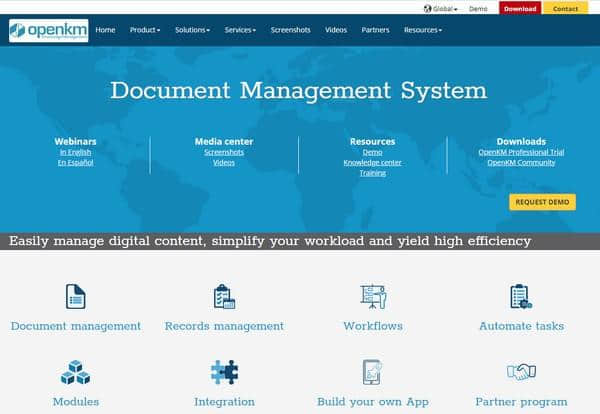Expand the Solutions menu dropdown
Image resolution: width=600 pixels, height=414 pixels.
click(x=192, y=30)
